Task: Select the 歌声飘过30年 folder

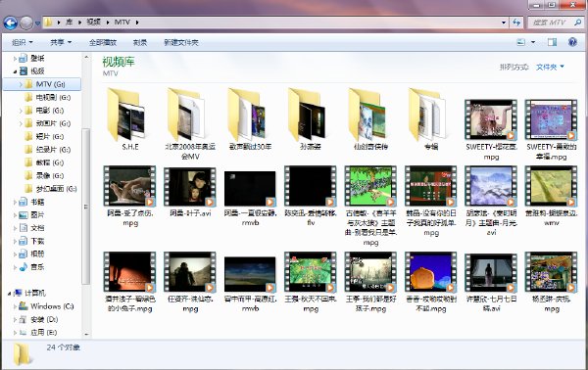Action: (x=250, y=119)
